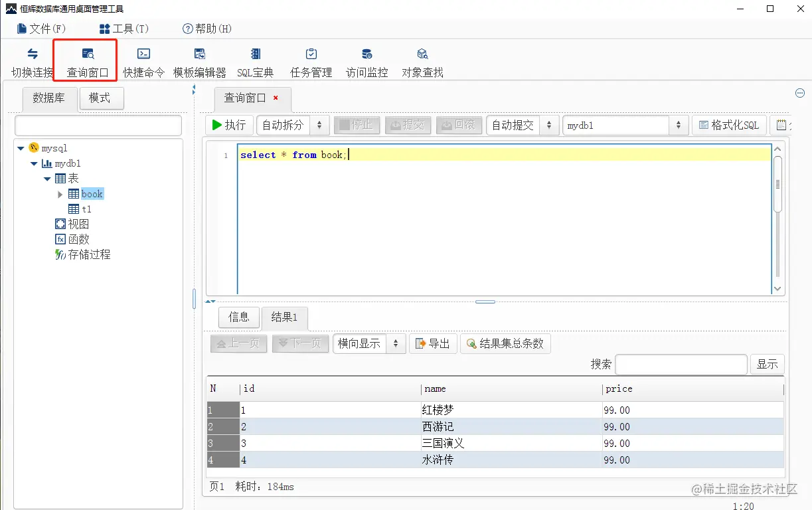
Task: Click the 提交 (Commit) button
Action: [x=408, y=125]
